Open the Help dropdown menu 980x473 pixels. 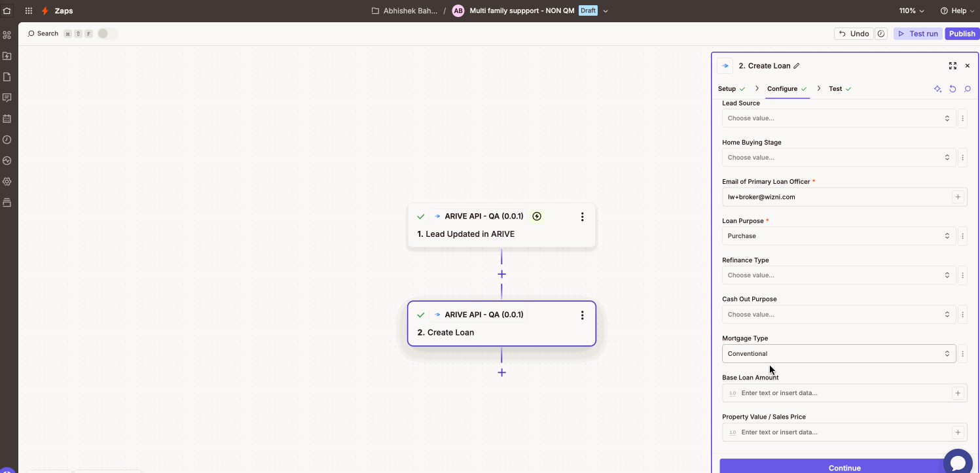(x=957, y=10)
